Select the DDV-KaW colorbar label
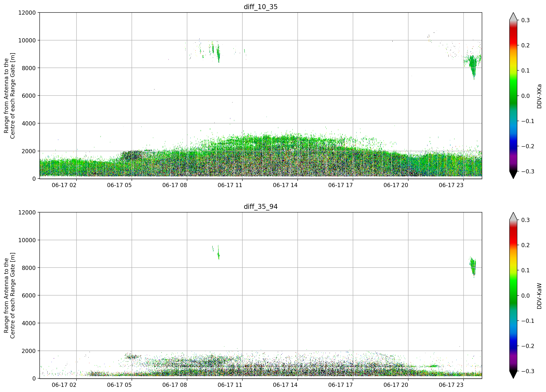This screenshot has width=546, height=392. pyautogui.click(x=539, y=296)
